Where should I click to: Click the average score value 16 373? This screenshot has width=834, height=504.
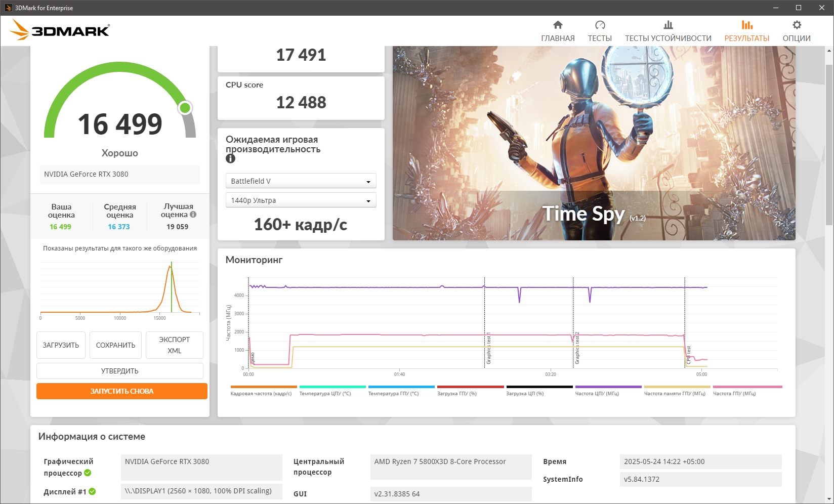tap(119, 227)
